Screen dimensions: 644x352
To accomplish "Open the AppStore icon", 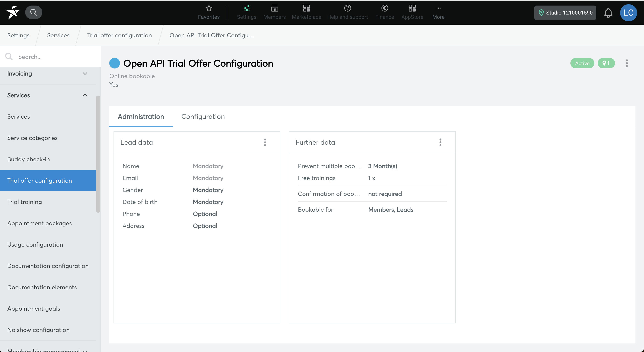I will pyautogui.click(x=412, y=9).
